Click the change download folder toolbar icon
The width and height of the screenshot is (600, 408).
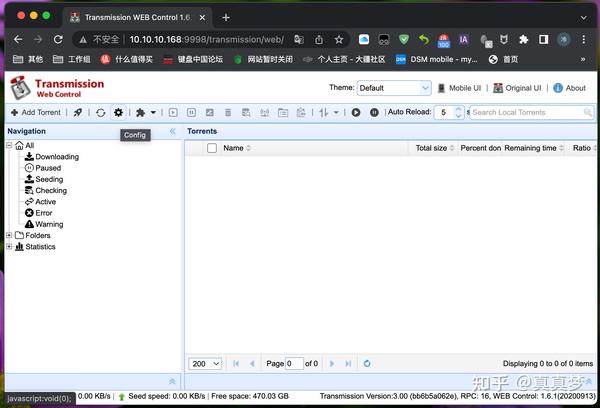coord(283,113)
